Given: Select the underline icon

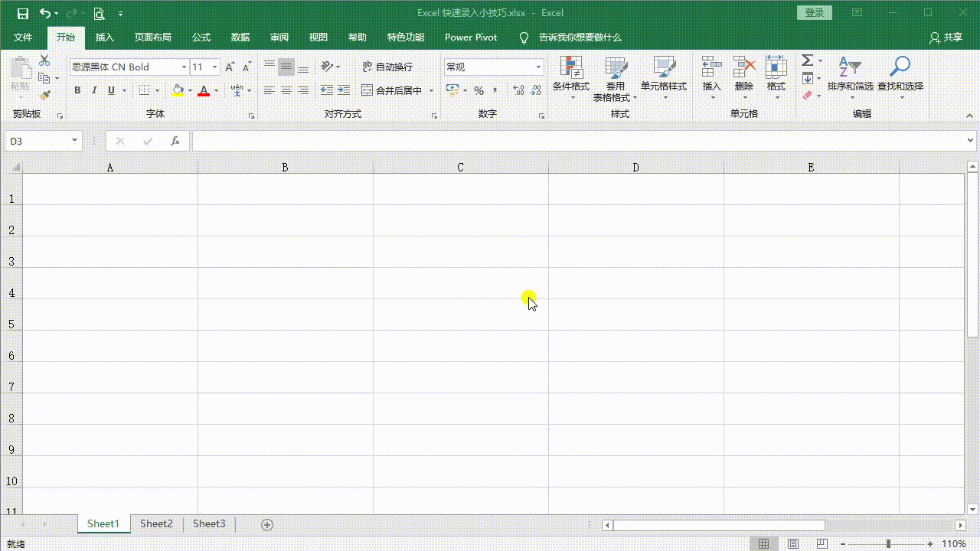Looking at the screenshot, I should click(x=109, y=90).
